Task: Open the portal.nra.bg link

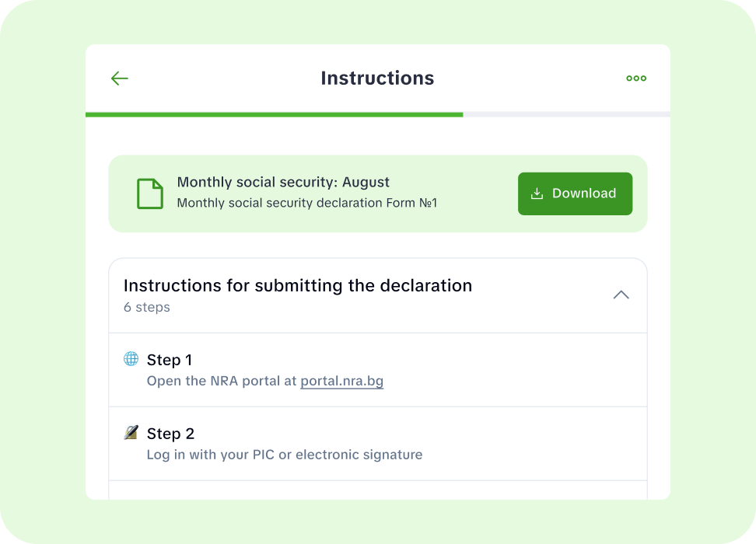Action: click(x=341, y=381)
